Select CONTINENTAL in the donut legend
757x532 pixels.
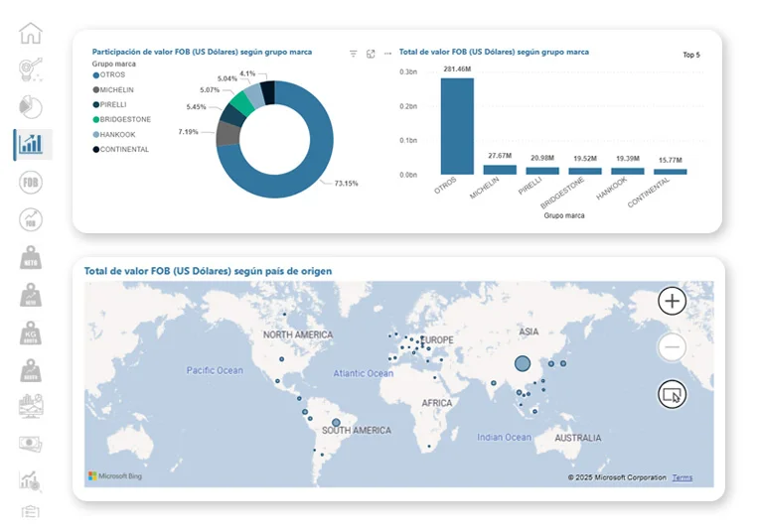click(120, 150)
